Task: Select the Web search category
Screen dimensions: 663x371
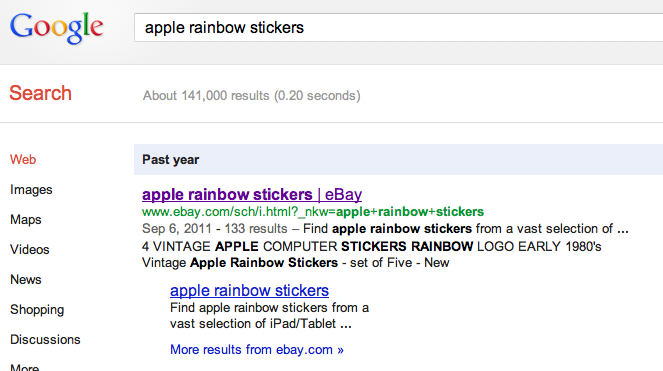Action: (x=23, y=159)
